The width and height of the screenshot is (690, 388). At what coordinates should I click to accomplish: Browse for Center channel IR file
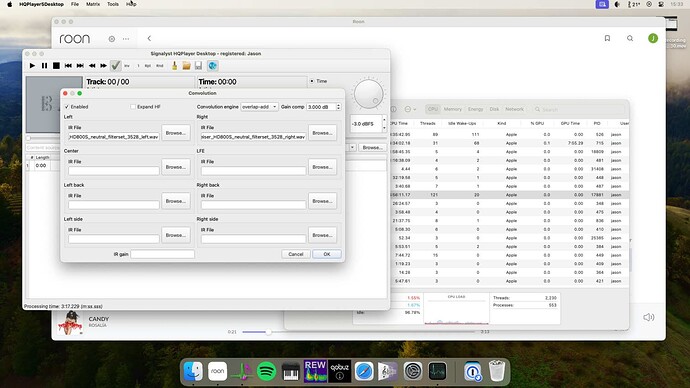[176, 167]
